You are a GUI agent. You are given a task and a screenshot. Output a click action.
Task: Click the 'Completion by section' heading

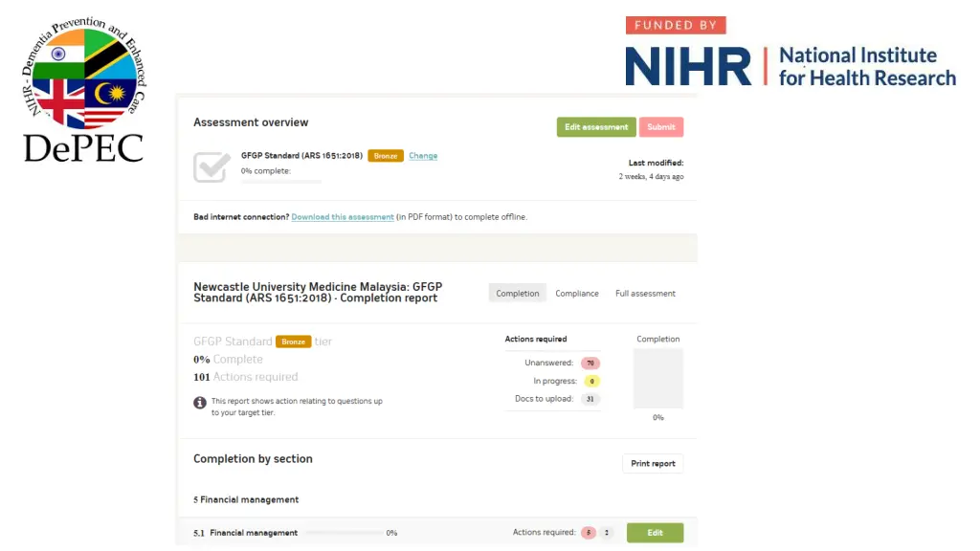253,458
